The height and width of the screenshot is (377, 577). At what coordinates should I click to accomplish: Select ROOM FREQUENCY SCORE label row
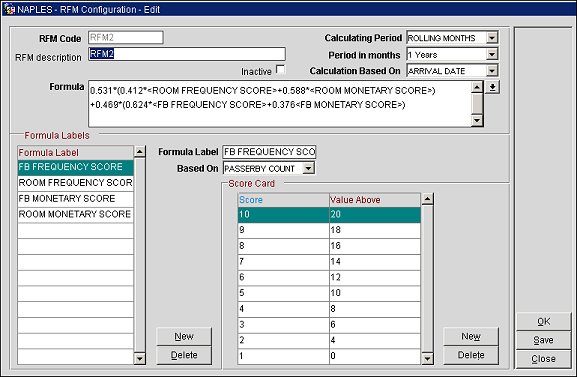click(x=75, y=183)
